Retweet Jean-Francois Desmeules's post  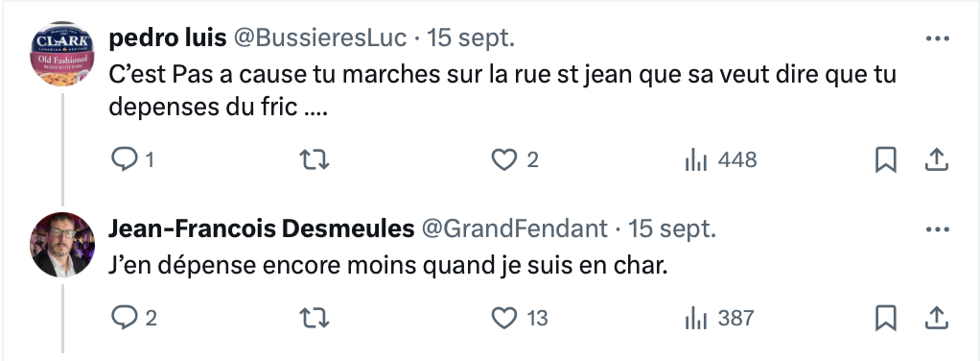click(x=315, y=319)
